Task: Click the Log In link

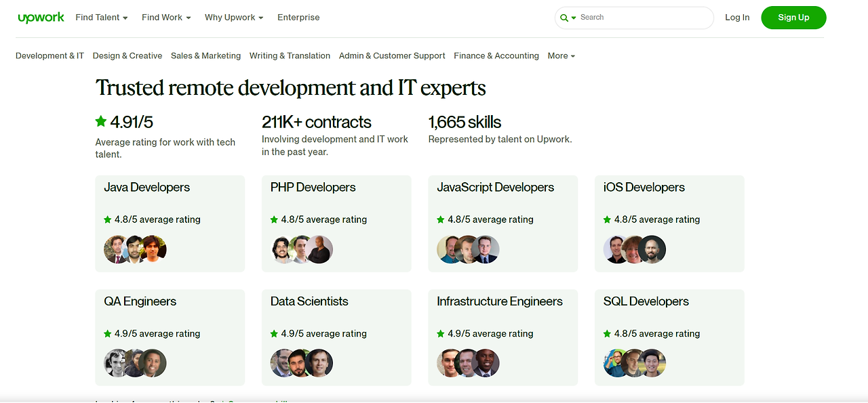Action: point(737,18)
